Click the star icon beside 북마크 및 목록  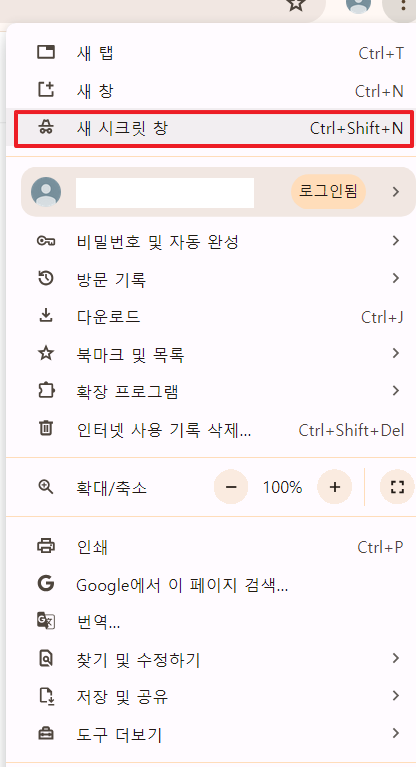pyautogui.click(x=46, y=353)
